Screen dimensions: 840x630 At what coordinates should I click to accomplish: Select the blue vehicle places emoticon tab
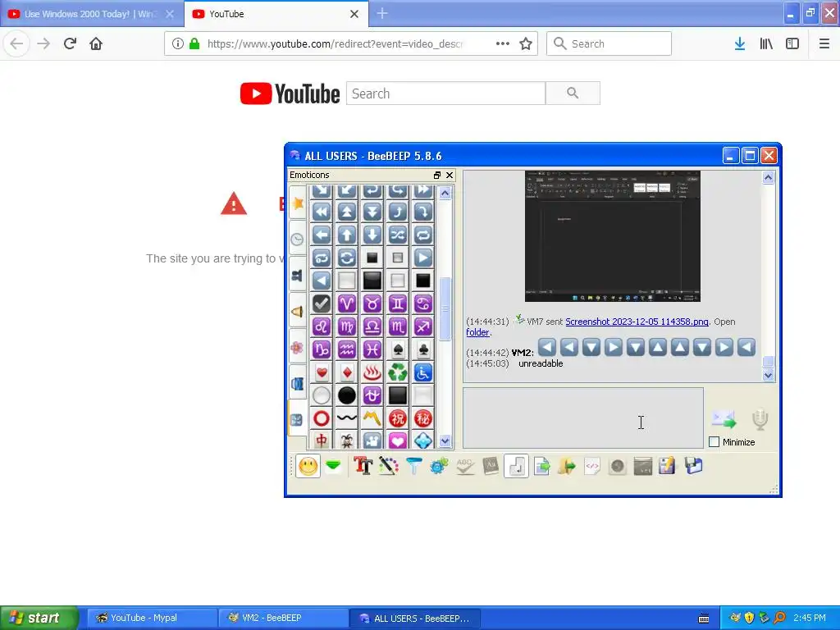point(297,384)
